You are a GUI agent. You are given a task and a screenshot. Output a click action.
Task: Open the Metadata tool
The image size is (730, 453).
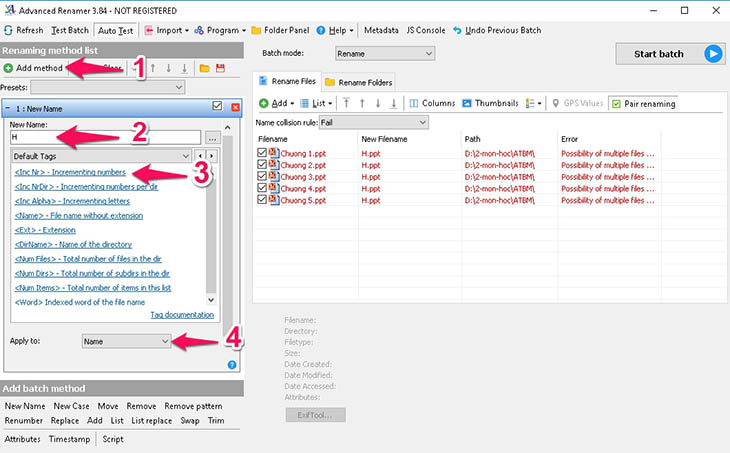[381, 30]
